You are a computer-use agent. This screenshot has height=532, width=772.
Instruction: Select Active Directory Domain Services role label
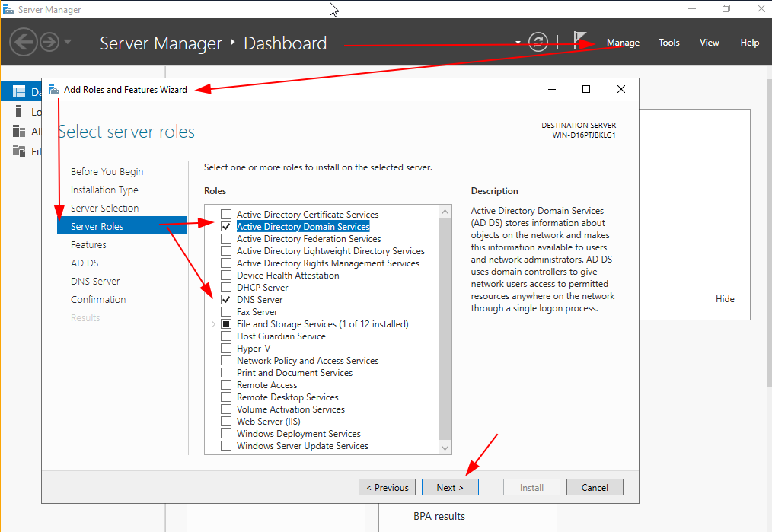[x=303, y=226]
